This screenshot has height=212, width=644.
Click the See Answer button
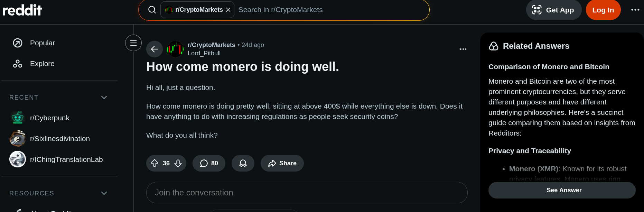(x=562, y=190)
